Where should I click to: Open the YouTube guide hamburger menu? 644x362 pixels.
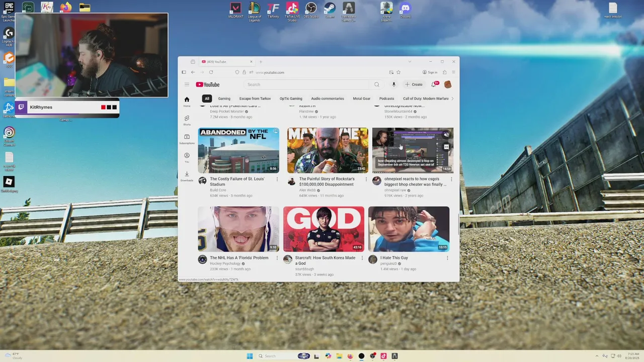(x=187, y=84)
